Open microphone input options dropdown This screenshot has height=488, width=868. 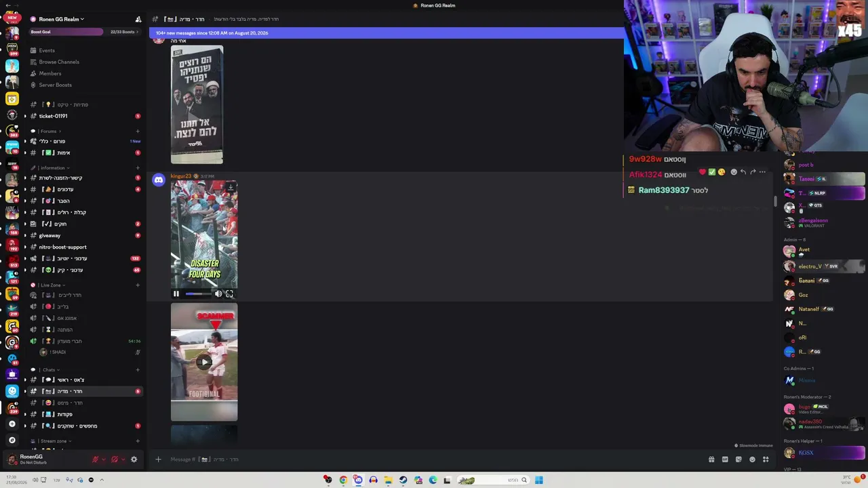(103, 460)
